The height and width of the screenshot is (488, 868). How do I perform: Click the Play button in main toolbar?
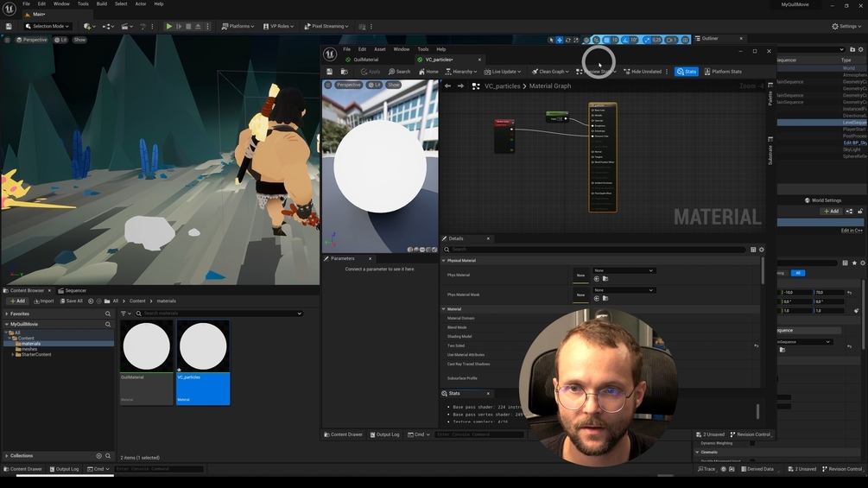[168, 26]
